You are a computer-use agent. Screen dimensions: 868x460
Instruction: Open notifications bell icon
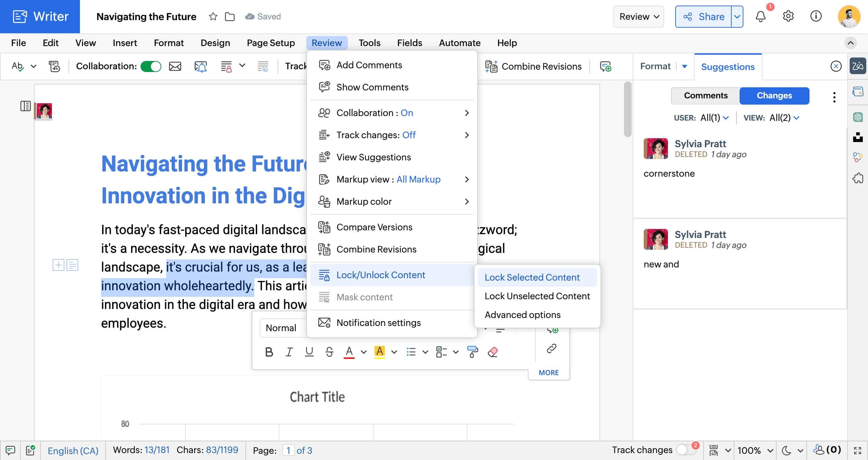[x=760, y=16]
